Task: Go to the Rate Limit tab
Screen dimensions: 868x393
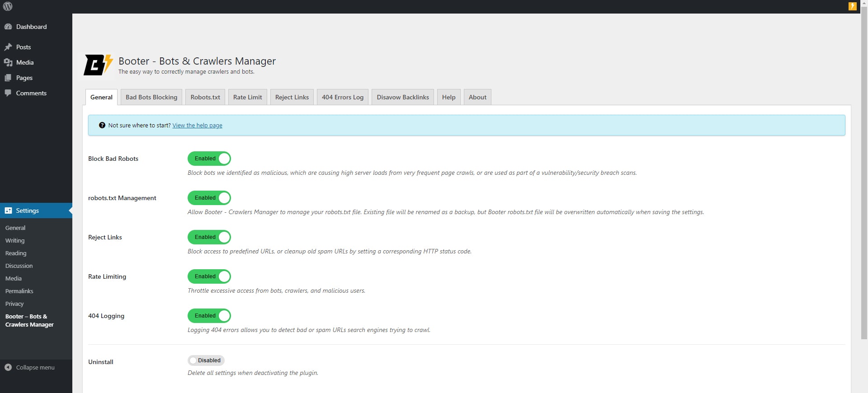Action: (x=248, y=97)
